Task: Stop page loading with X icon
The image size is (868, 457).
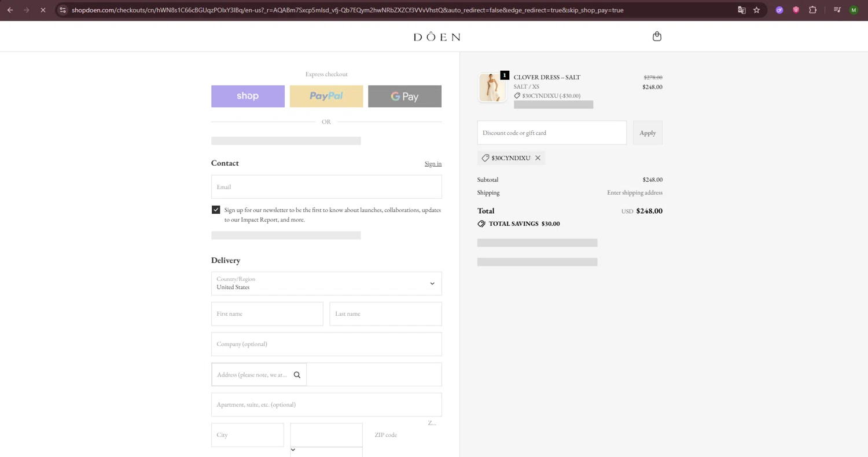Action: pyautogui.click(x=43, y=10)
